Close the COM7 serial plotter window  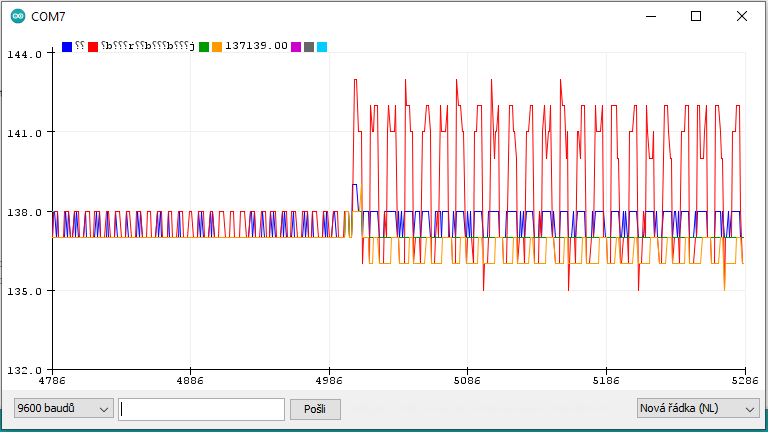coord(742,16)
